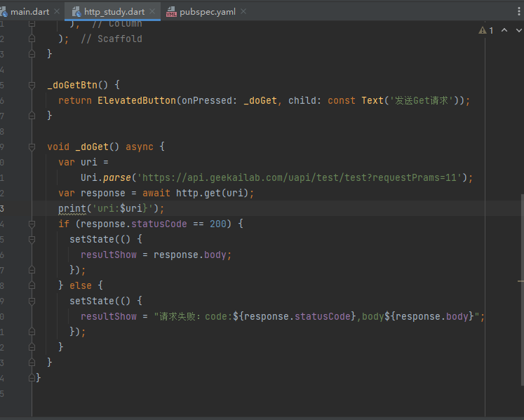This screenshot has width=524, height=420.
Task: Switch to the main.dart tab
Action: click(29, 12)
